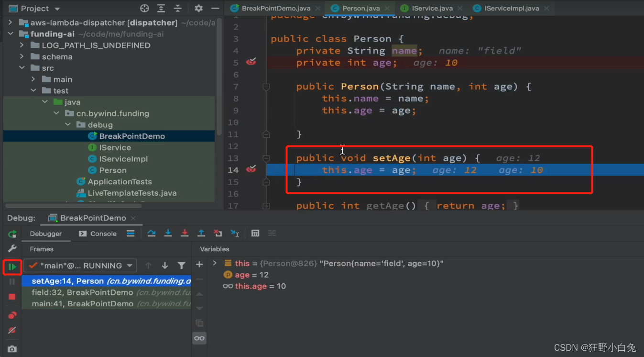The width and height of the screenshot is (644, 357).
Task: Open the Person.java editor tab
Action: 360,8
